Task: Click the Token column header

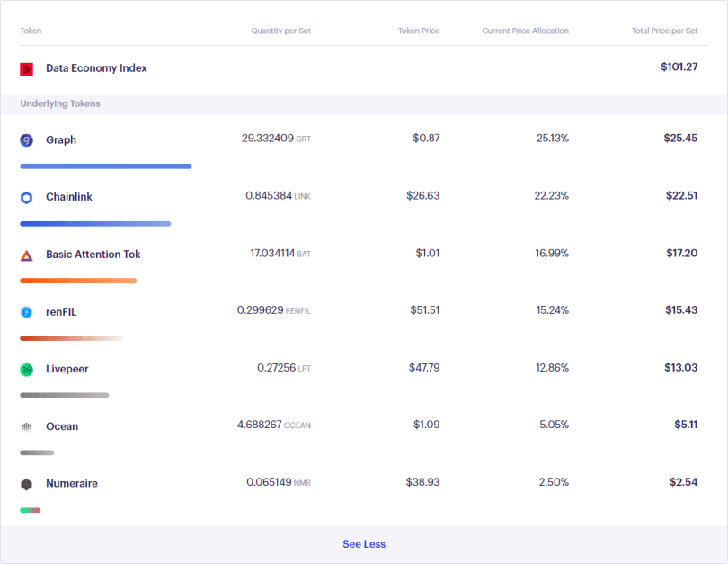Action: (x=31, y=31)
